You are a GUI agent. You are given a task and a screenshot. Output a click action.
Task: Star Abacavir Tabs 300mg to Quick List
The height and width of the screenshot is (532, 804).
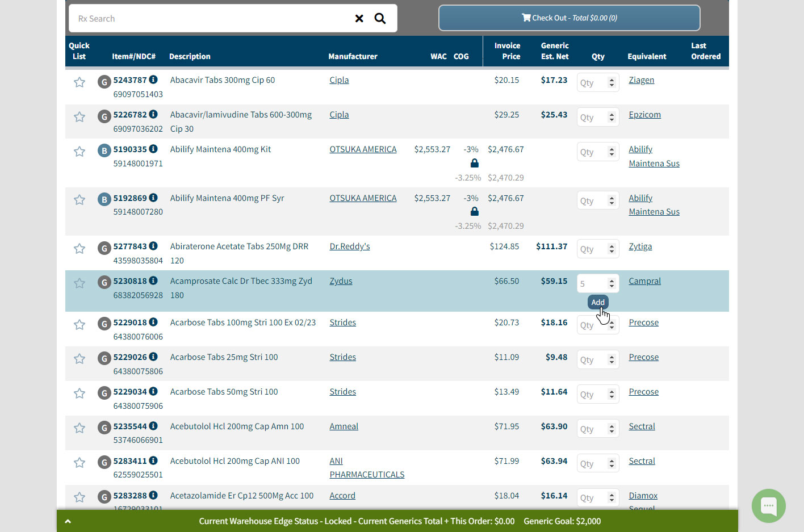(79, 82)
